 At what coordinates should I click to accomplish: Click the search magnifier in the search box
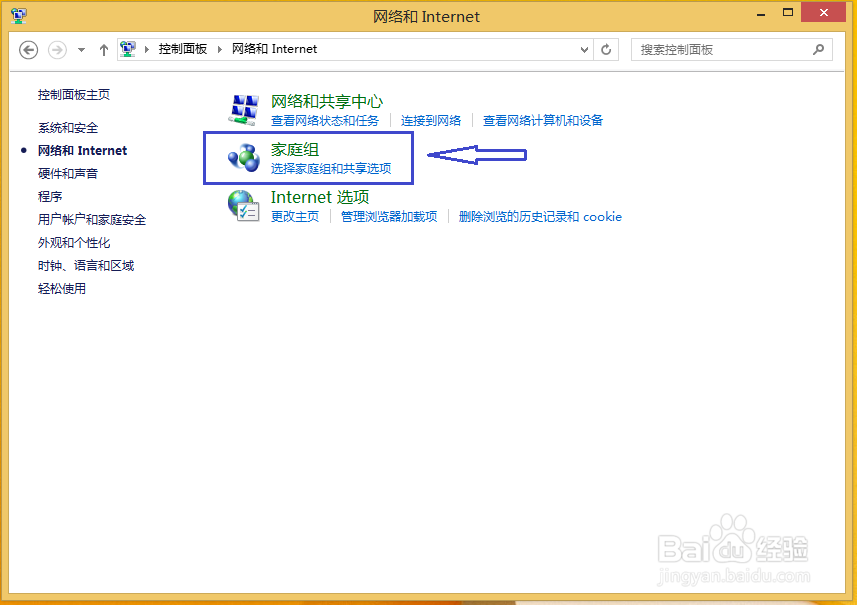click(818, 49)
